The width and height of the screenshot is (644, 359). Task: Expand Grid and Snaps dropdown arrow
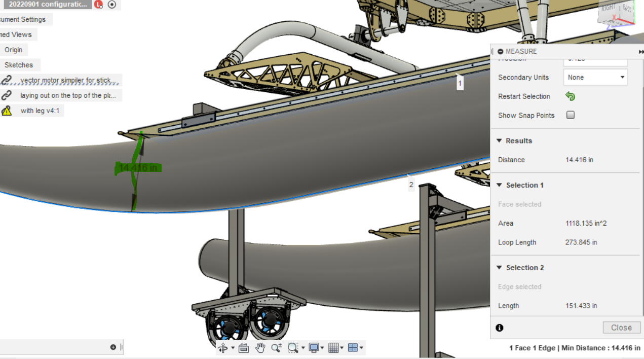pos(342,348)
